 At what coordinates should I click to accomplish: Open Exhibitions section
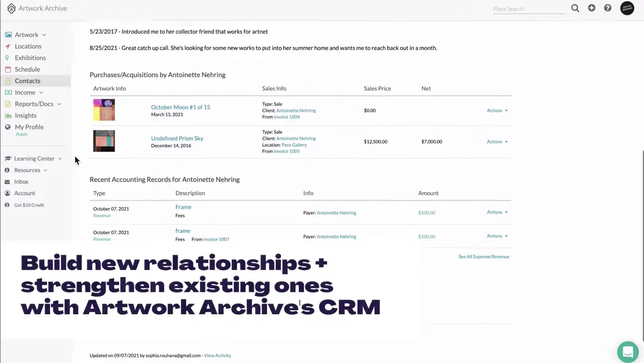pos(30,58)
